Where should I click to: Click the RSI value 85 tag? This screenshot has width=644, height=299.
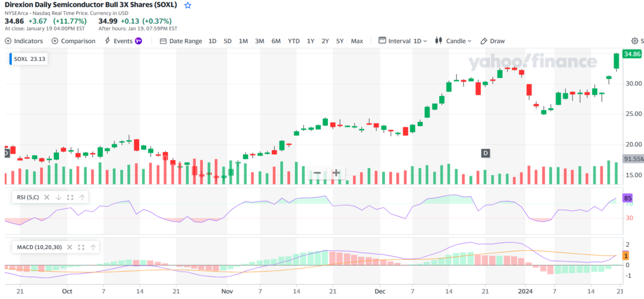(x=627, y=198)
